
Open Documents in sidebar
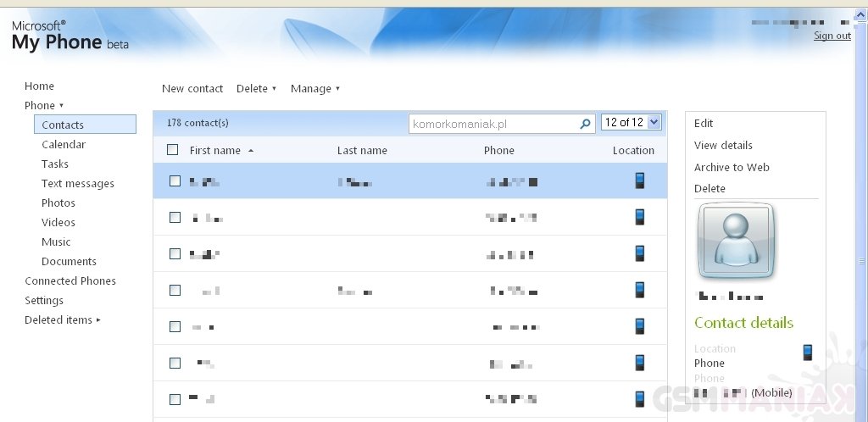[x=69, y=261]
